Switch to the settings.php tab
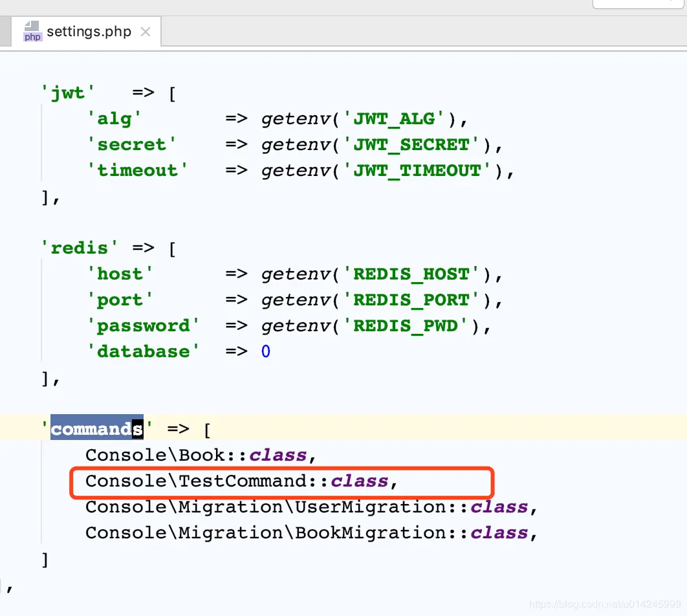Viewport: 687px width, 616px height. (x=86, y=32)
